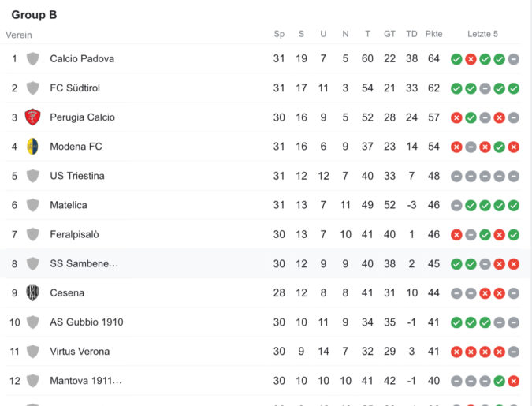
Task: Click the Cesena black-white striped crest
Action: [32, 292]
